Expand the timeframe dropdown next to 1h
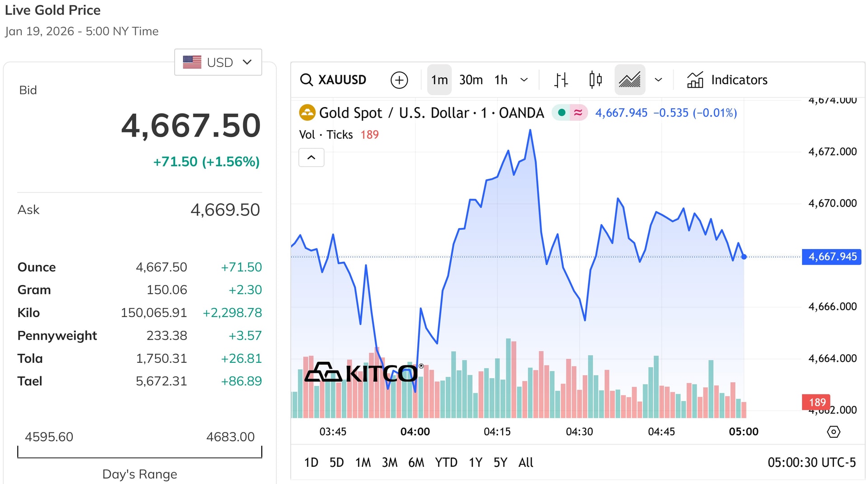The height and width of the screenshot is (484, 868). point(524,80)
